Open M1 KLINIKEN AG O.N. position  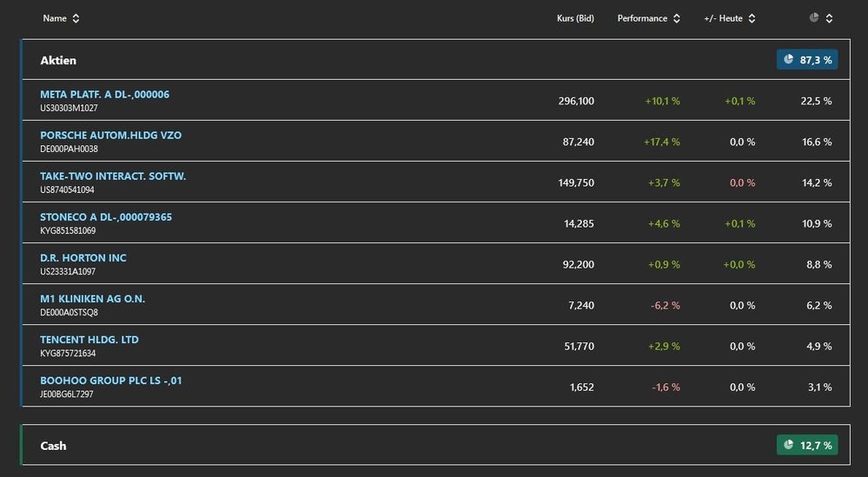[92, 298]
